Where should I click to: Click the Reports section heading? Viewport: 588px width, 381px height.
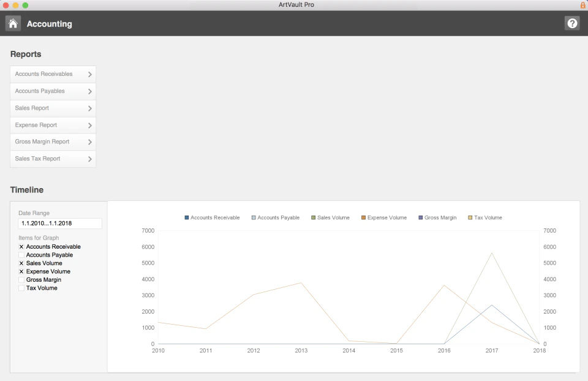(x=25, y=54)
